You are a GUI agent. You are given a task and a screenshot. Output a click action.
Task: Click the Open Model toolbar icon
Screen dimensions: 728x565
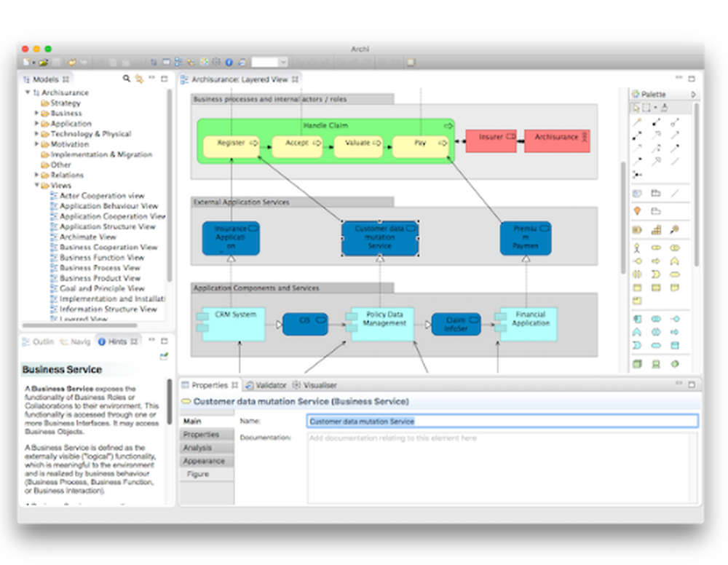point(43,62)
